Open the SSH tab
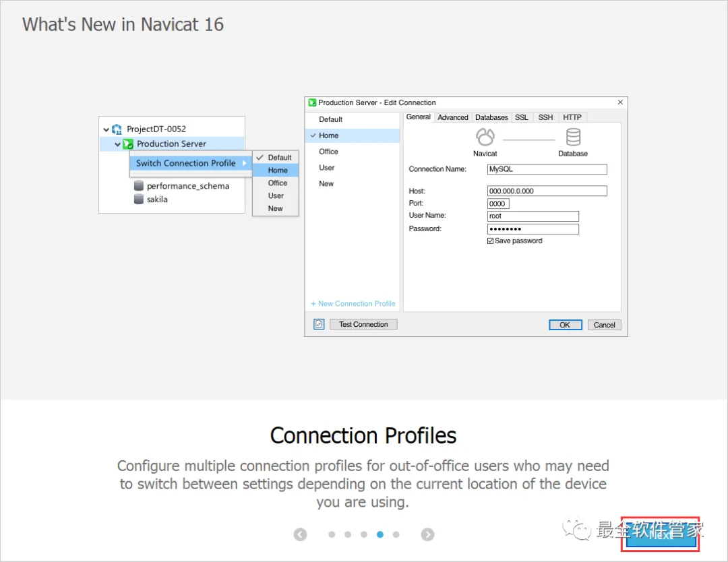728x562 pixels. (x=545, y=117)
